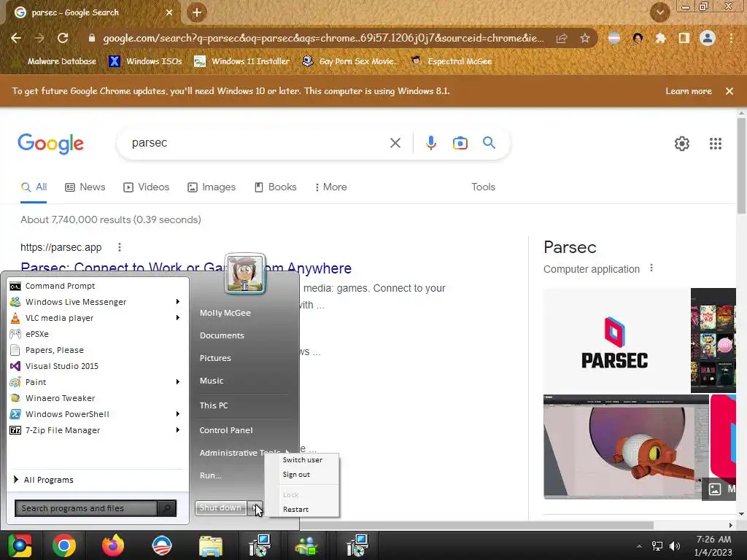
Task: Select Switch user from power menu
Action: (x=302, y=459)
